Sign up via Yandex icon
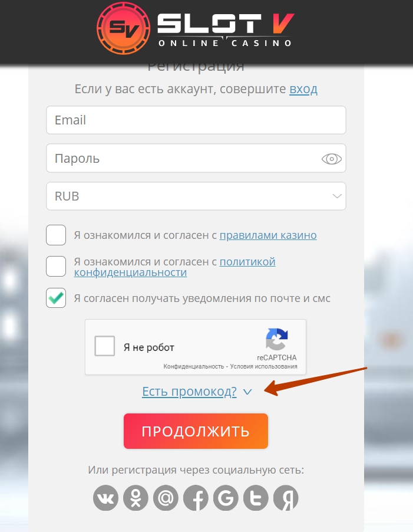The height and width of the screenshot is (532, 413). pyautogui.click(x=286, y=498)
